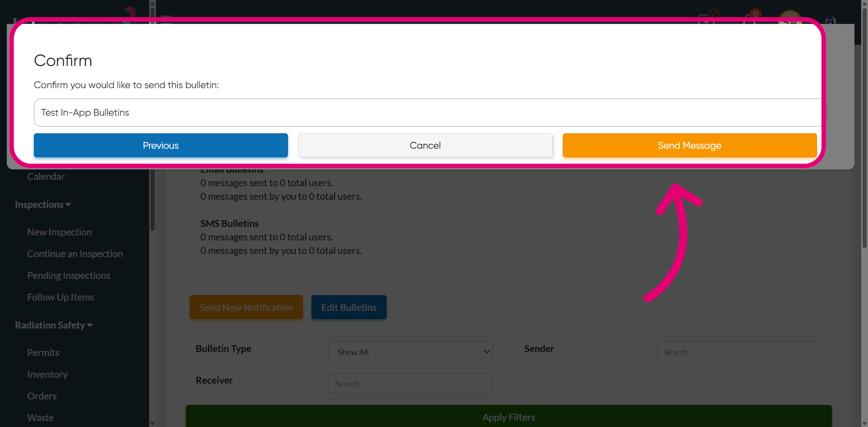Click the Sender search field
Image resolution: width=868 pixels, height=427 pixels.
[739, 352]
